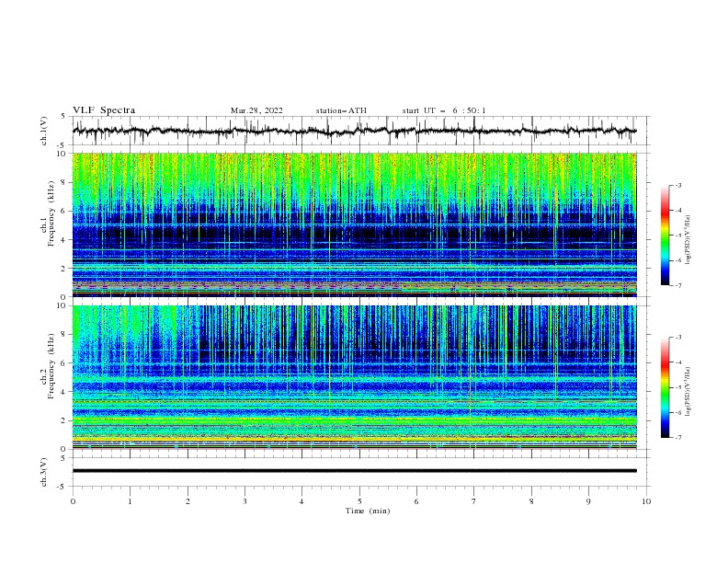The image size is (728, 563).
Task: Click the ch.2 colorbar label 'log(PSD)(V²/Hz)'
Action: 688,391
